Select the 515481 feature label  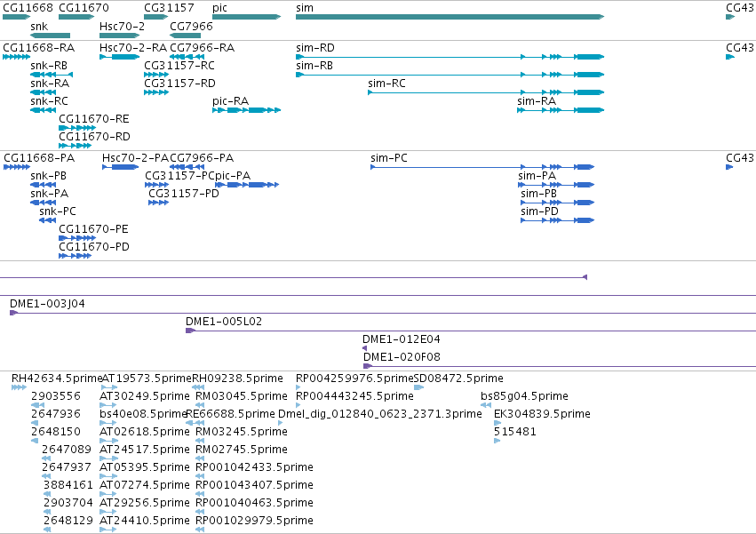coord(515,432)
